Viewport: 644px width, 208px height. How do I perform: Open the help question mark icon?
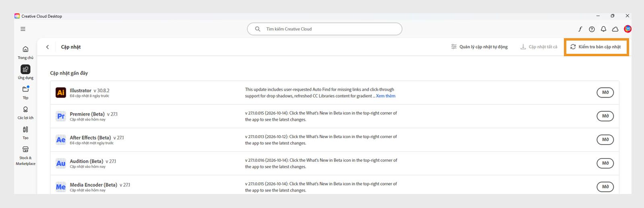[x=592, y=29]
